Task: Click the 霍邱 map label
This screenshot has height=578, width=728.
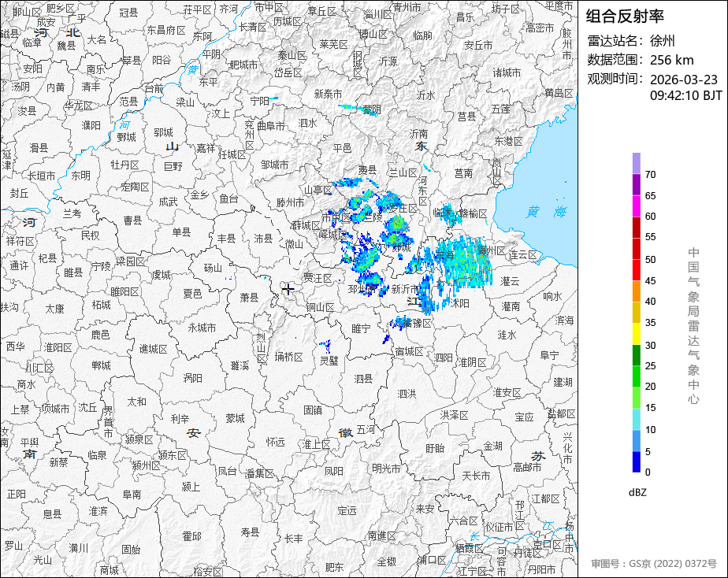Action: pyautogui.click(x=191, y=537)
